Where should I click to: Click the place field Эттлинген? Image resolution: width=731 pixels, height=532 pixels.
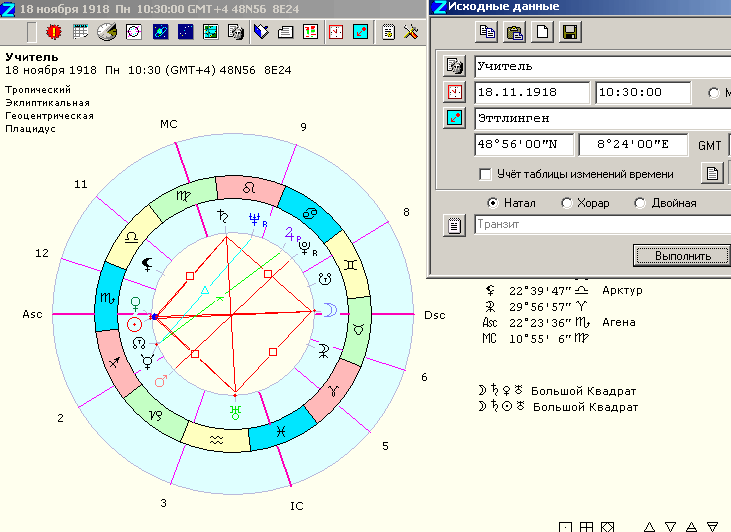pyautogui.click(x=602, y=118)
